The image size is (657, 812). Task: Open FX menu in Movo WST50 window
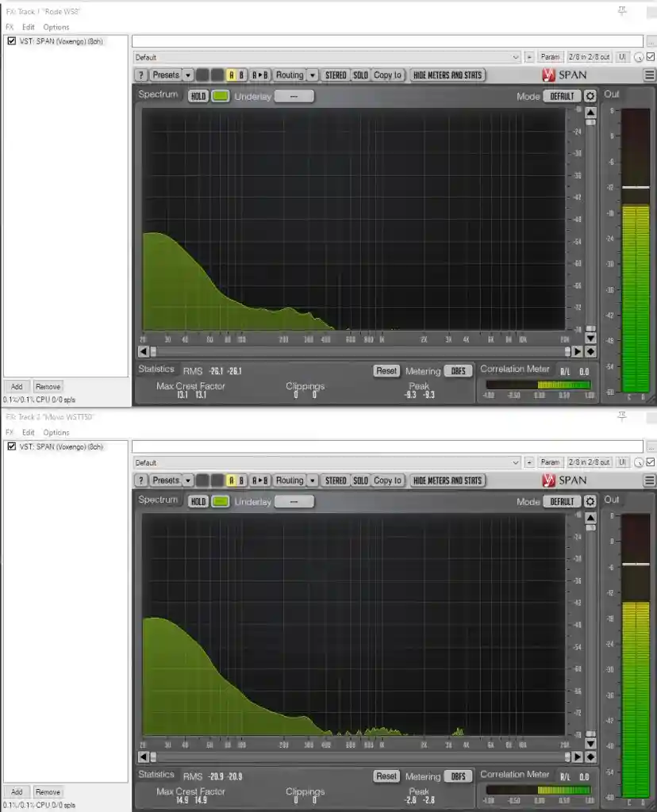click(x=10, y=432)
